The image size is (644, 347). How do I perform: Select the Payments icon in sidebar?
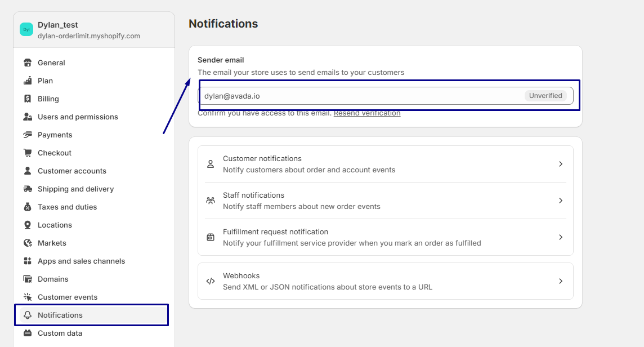[x=27, y=135]
